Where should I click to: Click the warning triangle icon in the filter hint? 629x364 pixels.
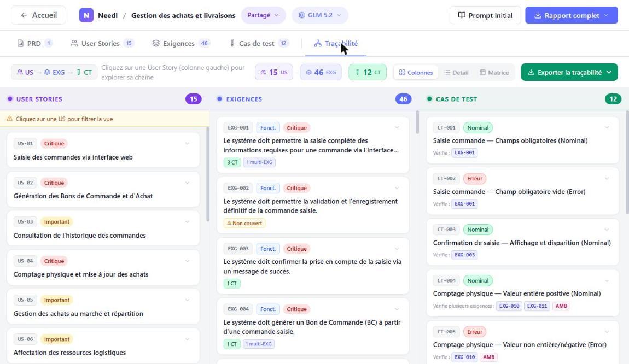[10, 119]
